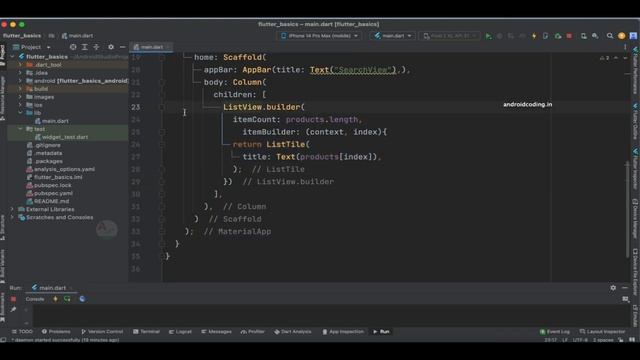Open the Terminal tool window

(x=147, y=331)
